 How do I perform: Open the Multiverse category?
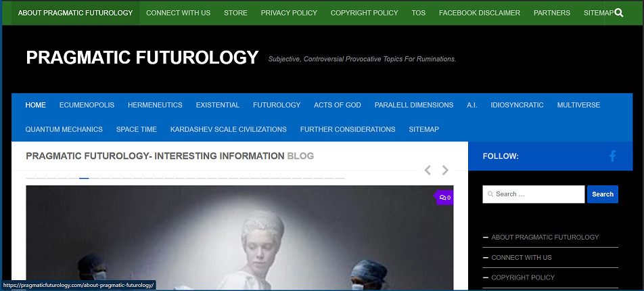coord(578,105)
